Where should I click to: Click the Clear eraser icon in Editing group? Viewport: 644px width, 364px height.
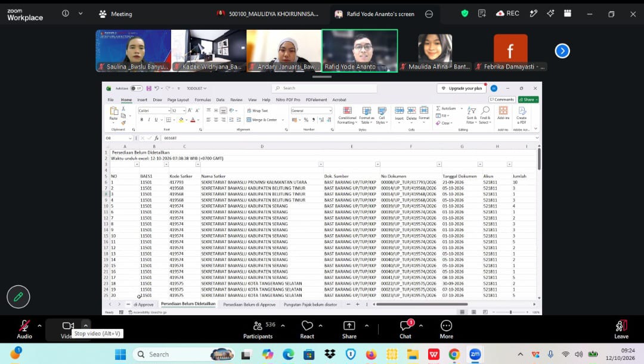[438, 123]
